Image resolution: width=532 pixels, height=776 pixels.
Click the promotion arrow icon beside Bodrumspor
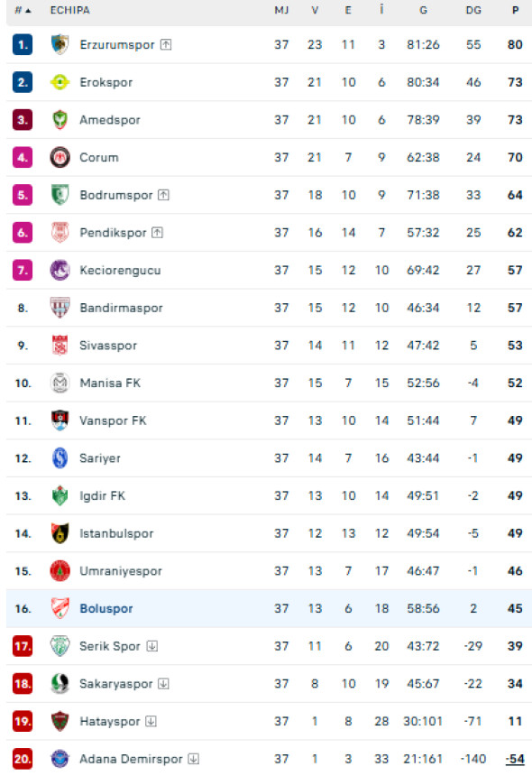[x=163, y=195]
